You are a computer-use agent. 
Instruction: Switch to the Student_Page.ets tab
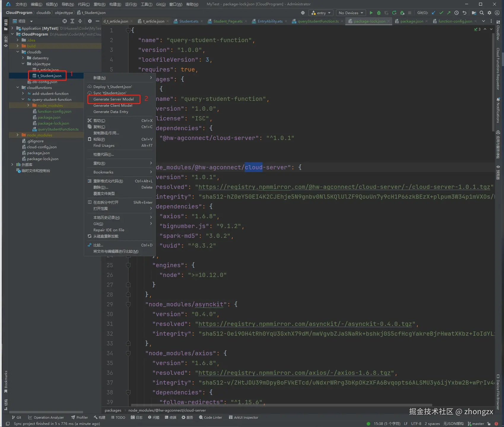[x=228, y=21]
